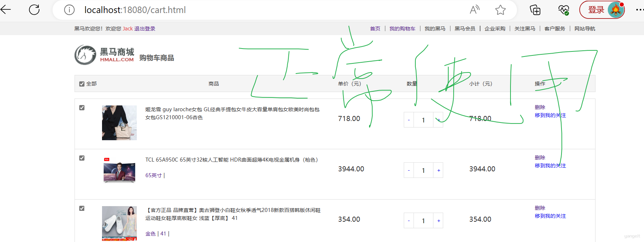
Task: Go back using the browser back arrow
Action: 6,10
